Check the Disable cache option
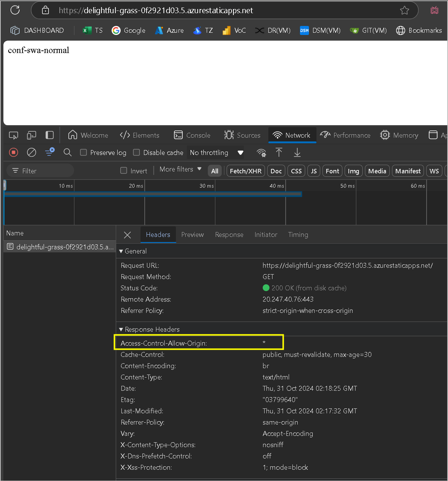Image resolution: width=448 pixels, height=481 pixels. 136,152
